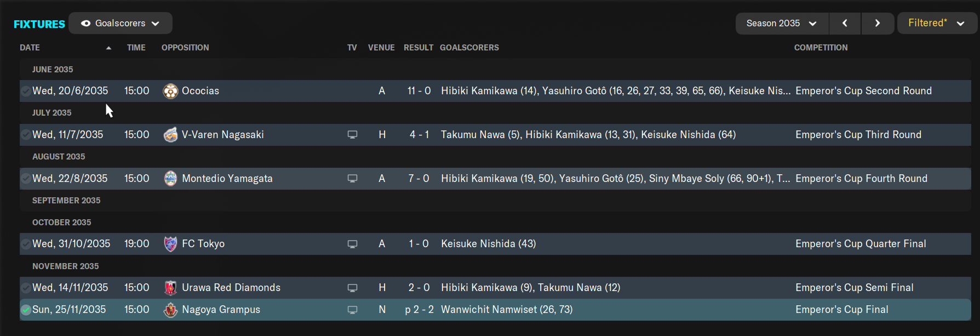Open the Urawa Red Diamonds team link
Screen dimensions: 980x336
pos(231,288)
